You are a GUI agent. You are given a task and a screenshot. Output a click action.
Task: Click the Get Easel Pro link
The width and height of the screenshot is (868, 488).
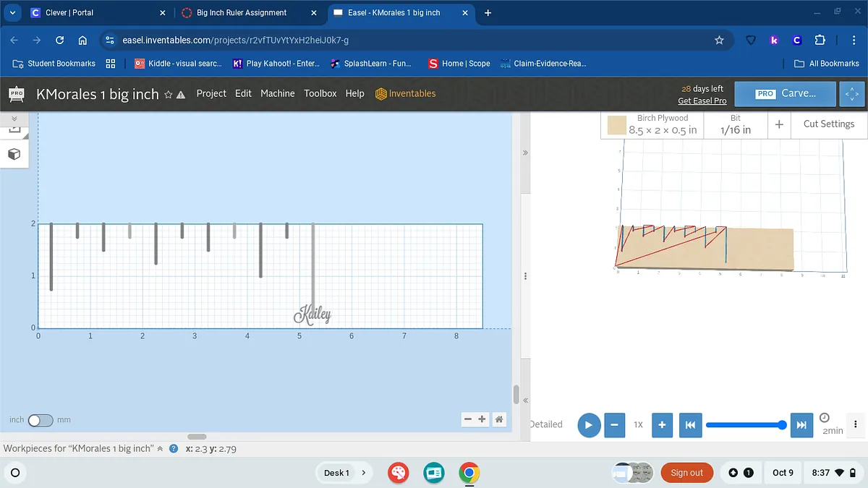[702, 101]
